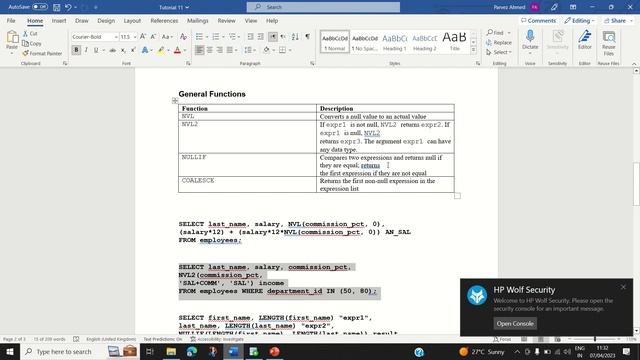This screenshot has height=360, width=640.
Task: Increase paragraph indent
Action: click(261, 37)
